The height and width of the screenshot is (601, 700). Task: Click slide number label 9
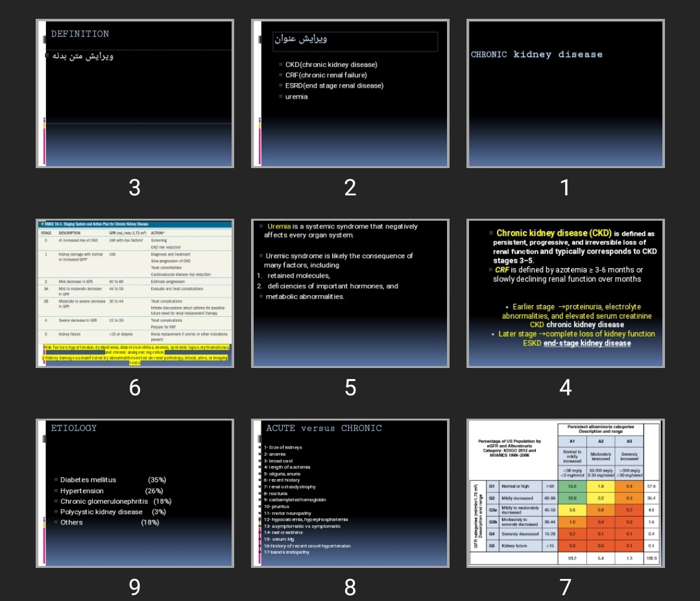click(134, 587)
